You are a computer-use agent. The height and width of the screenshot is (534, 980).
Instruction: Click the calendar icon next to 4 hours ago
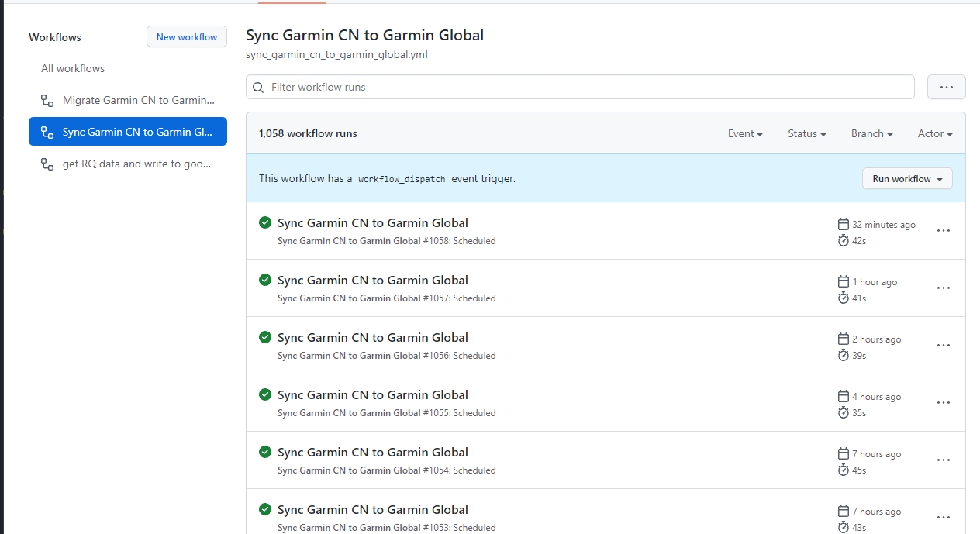coord(844,396)
